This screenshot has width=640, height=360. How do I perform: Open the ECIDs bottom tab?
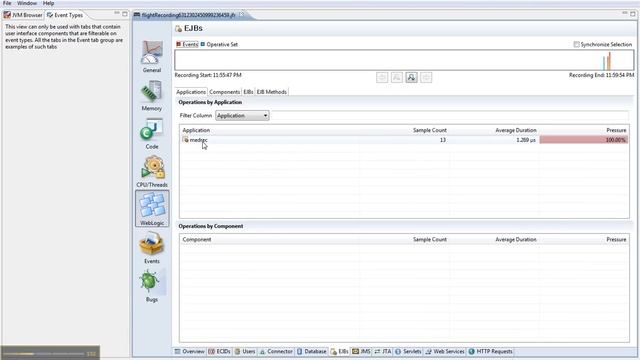pyautogui.click(x=220, y=351)
